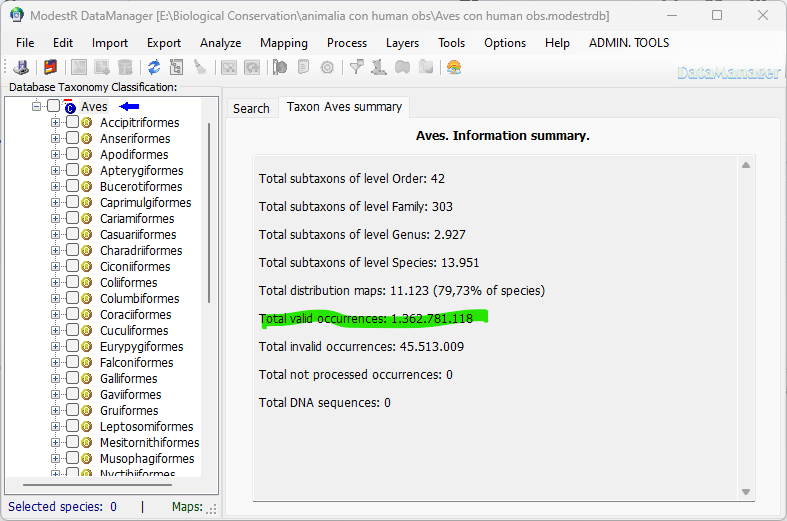Open the Options menu
The height and width of the screenshot is (521, 787).
point(504,43)
